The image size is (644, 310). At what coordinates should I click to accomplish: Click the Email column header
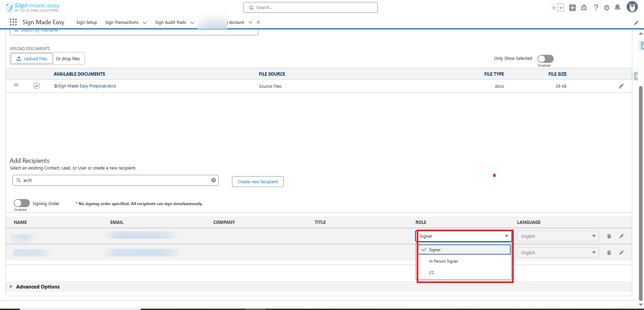coord(117,222)
